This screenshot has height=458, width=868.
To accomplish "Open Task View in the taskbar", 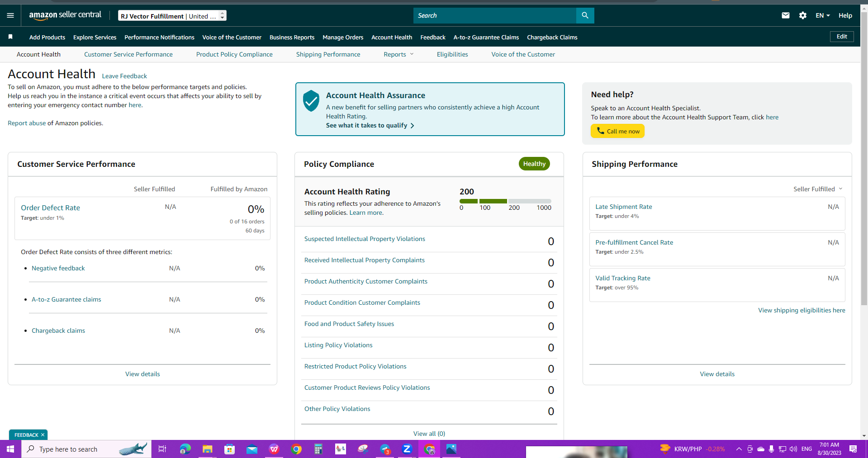I will pyautogui.click(x=162, y=449).
